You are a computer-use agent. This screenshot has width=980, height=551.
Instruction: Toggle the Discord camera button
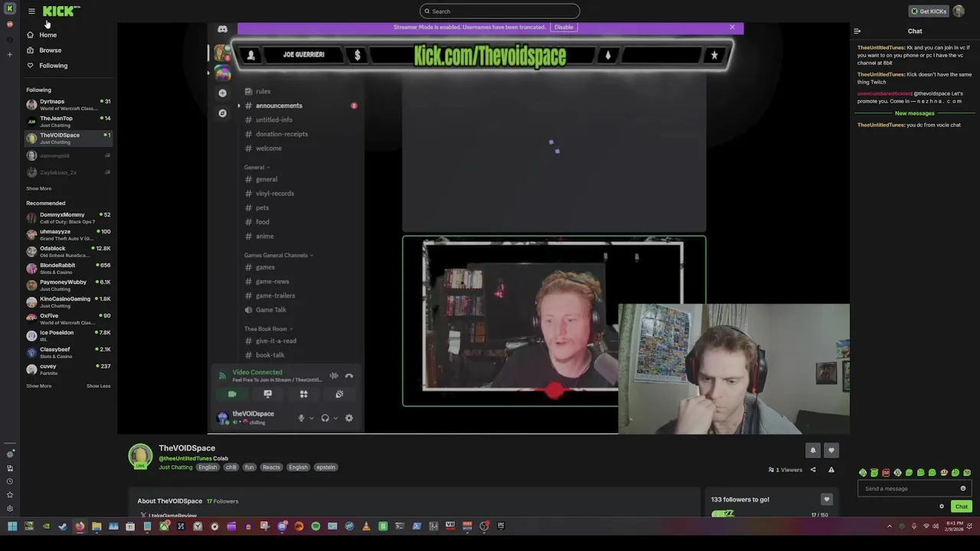coord(232,394)
